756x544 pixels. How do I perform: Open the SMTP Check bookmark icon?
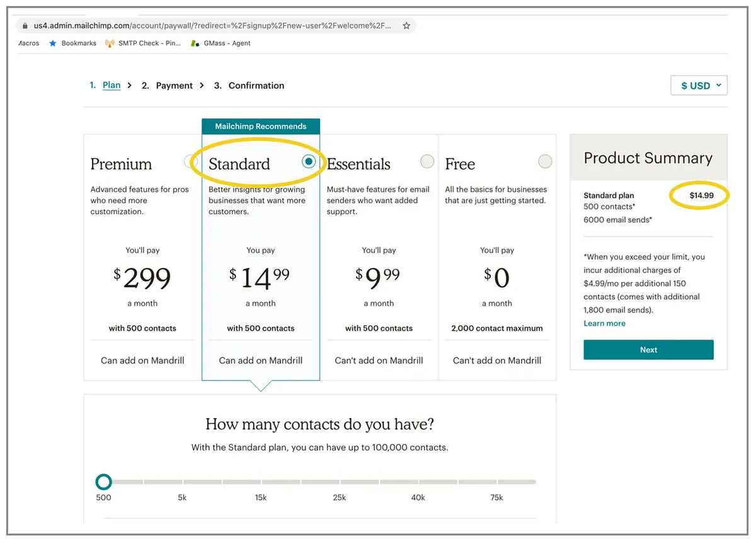[110, 43]
